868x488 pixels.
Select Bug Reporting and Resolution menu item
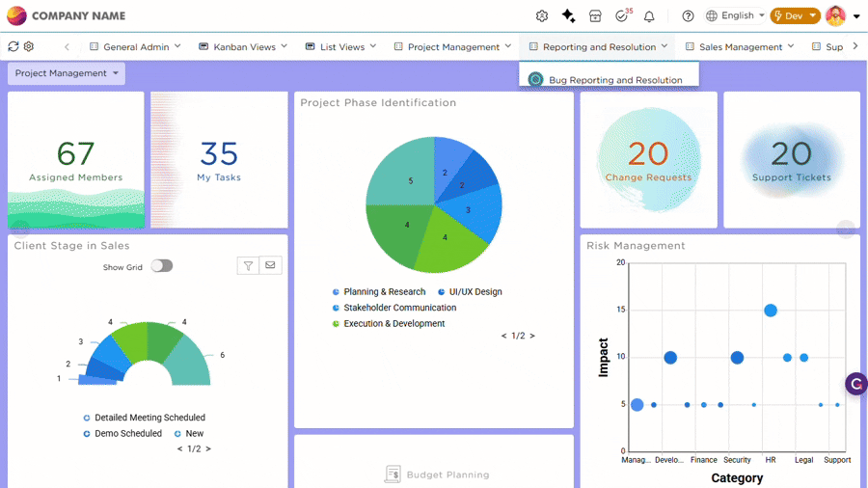(614, 80)
